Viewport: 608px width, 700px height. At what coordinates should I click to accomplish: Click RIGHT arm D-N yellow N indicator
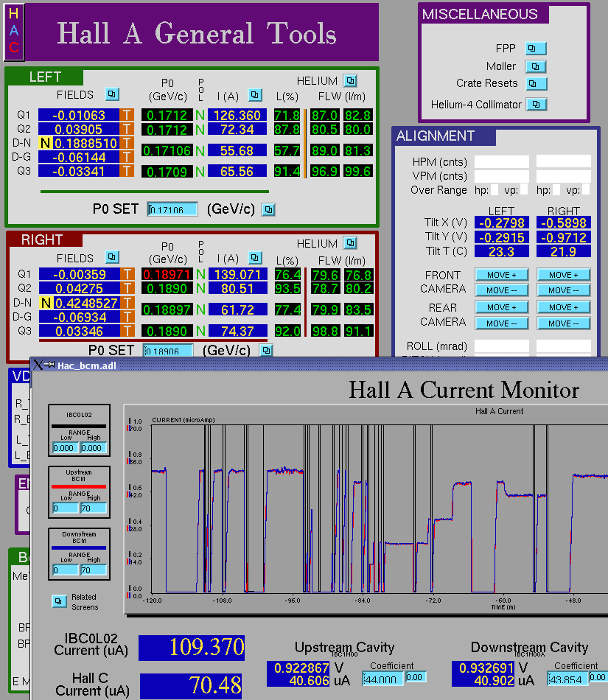[x=46, y=303]
